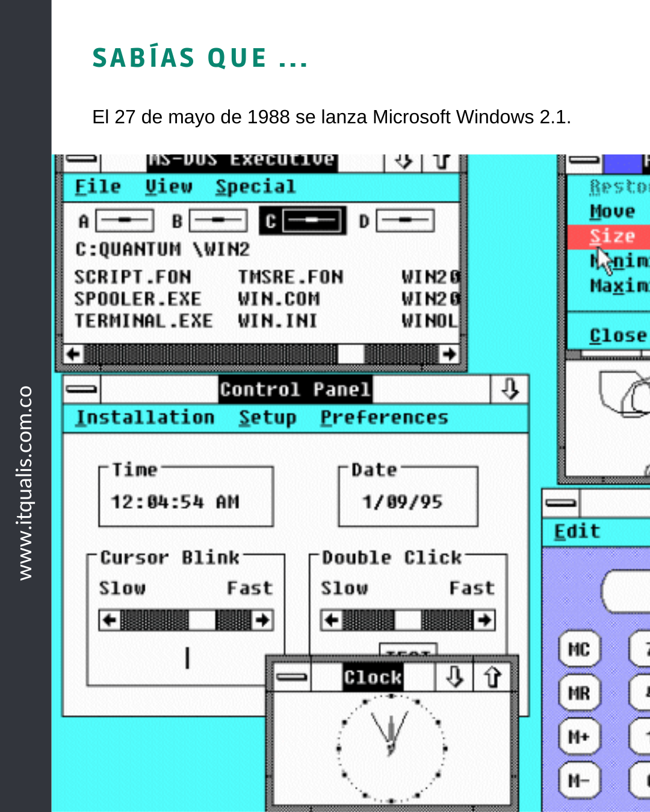
Task: Select drive B icon in MS-DOS Executive
Action: (218, 221)
